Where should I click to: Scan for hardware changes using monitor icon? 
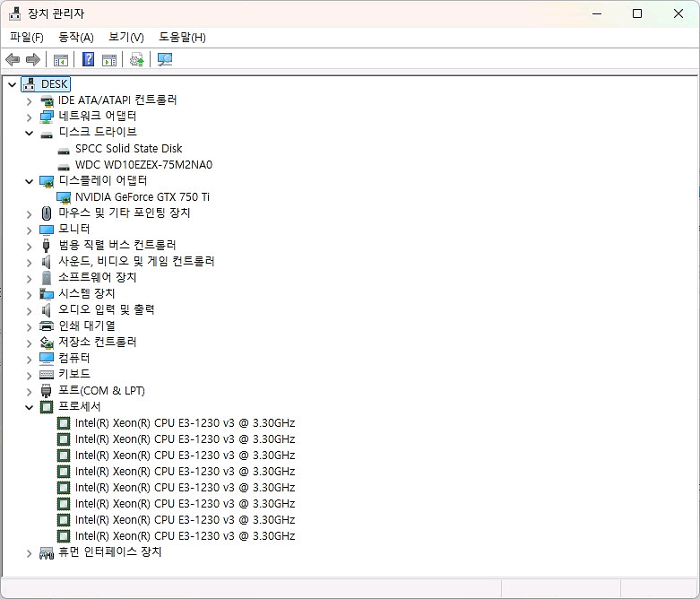(x=165, y=59)
